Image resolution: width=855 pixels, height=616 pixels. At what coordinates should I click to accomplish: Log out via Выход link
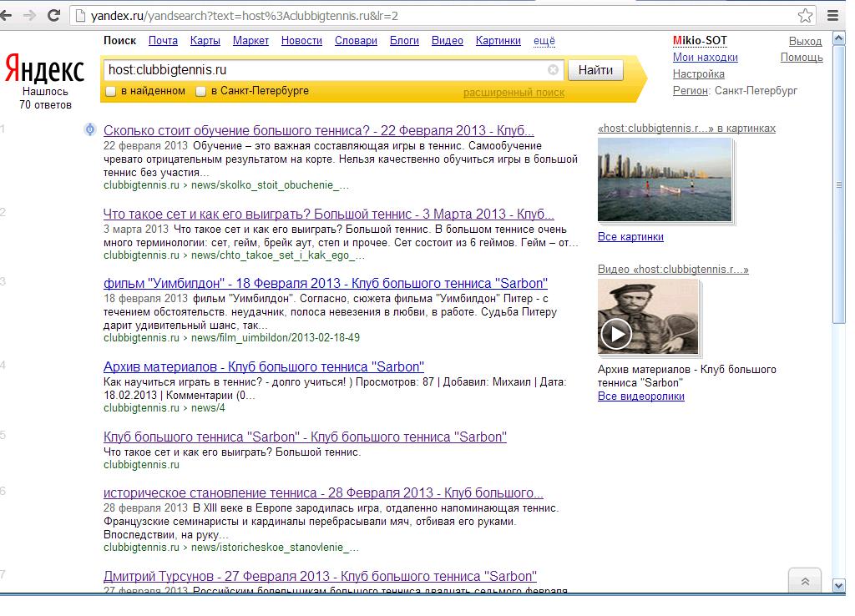click(806, 42)
